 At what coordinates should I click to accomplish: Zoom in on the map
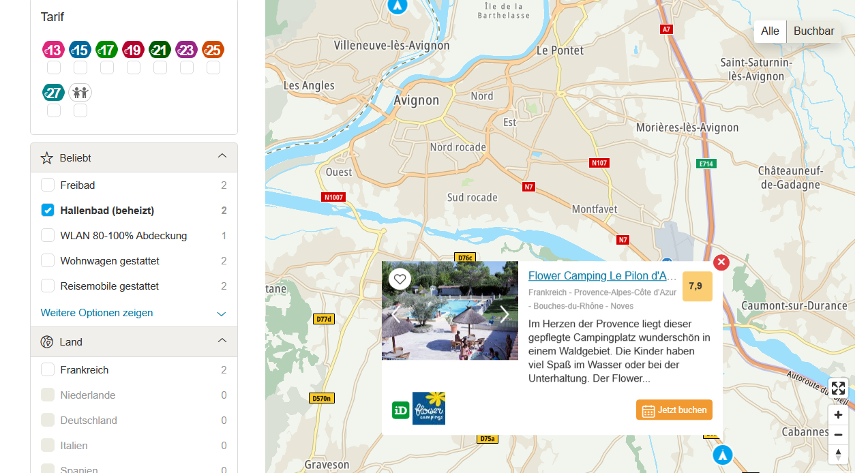(x=838, y=415)
